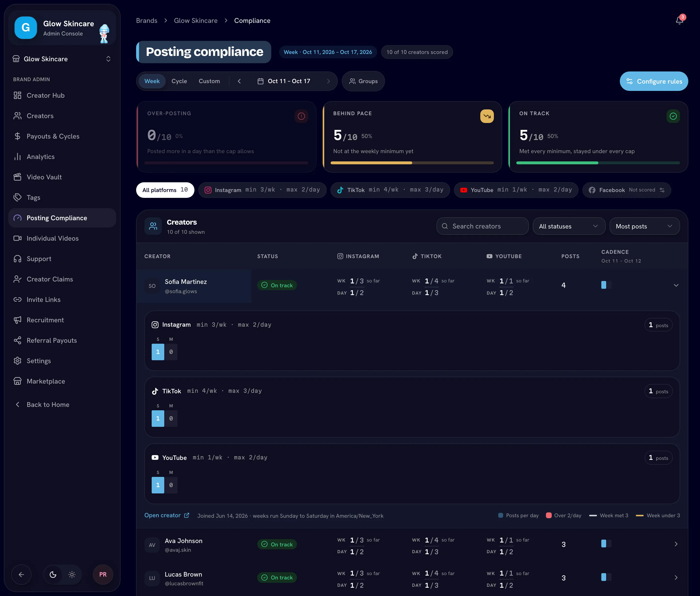Open Marketplace in sidebar
The width and height of the screenshot is (700, 596).
(x=62, y=381)
